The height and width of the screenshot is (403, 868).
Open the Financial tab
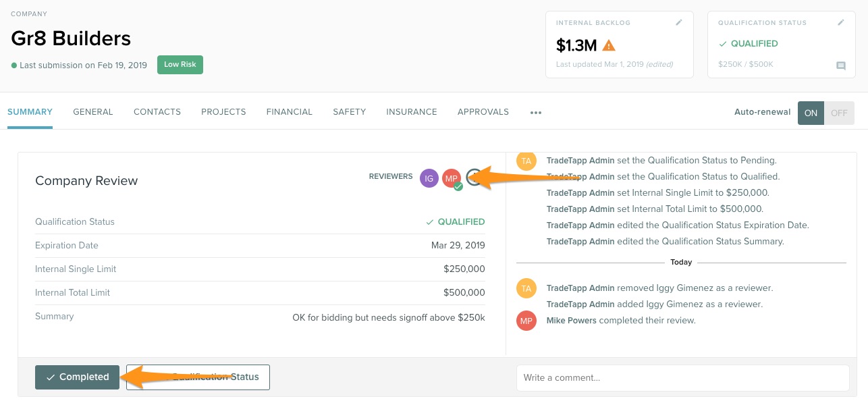289,112
